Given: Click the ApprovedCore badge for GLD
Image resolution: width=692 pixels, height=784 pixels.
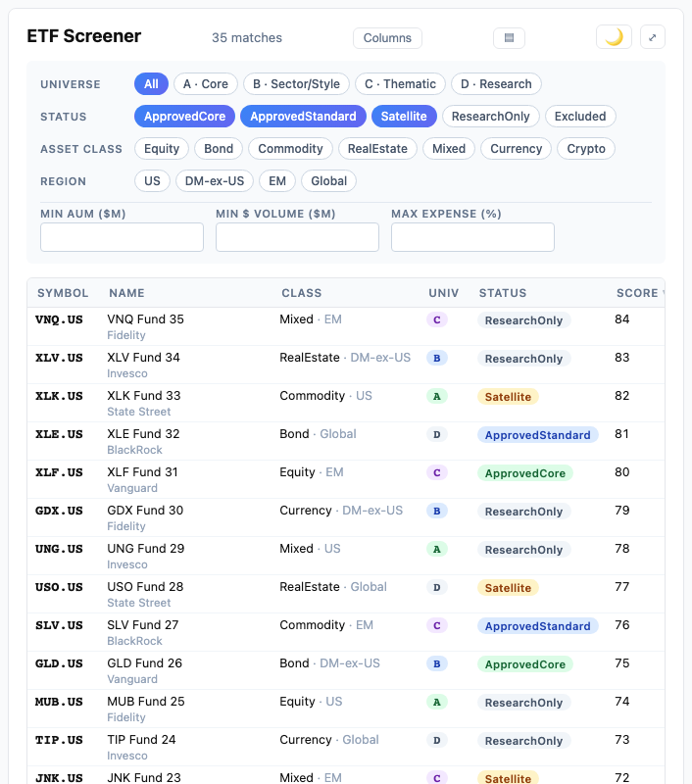Looking at the screenshot, I should coord(525,664).
